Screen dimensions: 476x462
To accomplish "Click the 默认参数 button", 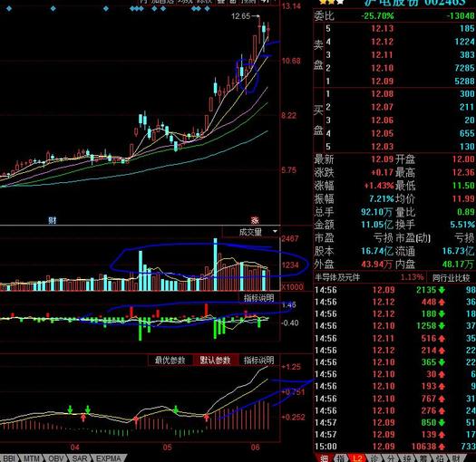I will pyautogui.click(x=215, y=360).
